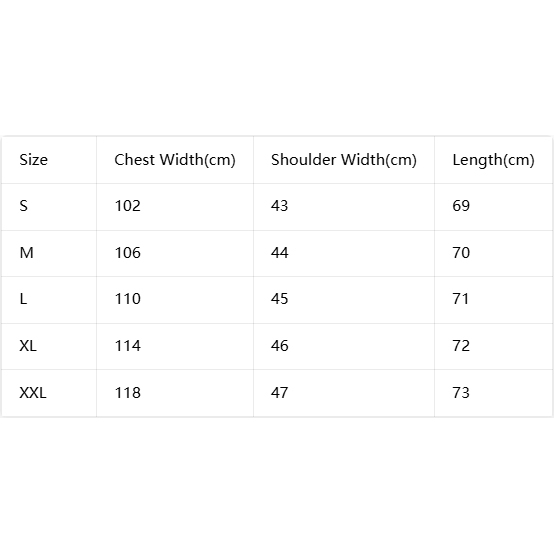The image size is (554, 554).
Task: Click chest width value 118
Action: pos(128,393)
